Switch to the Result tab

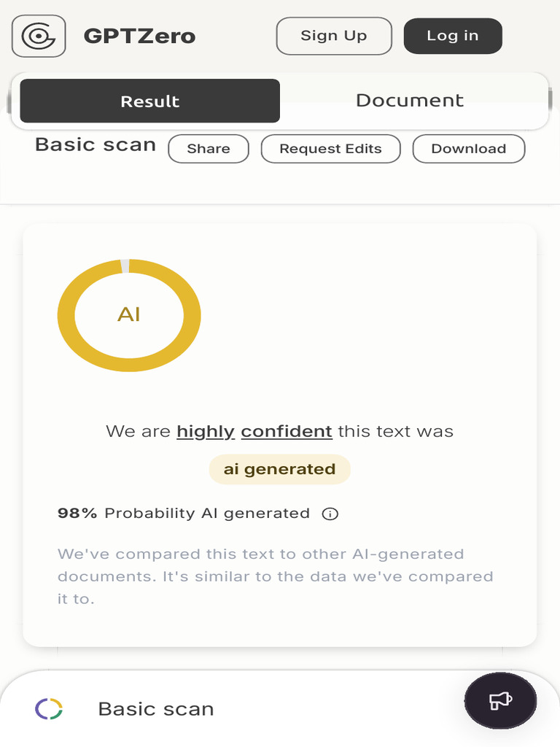click(x=149, y=101)
